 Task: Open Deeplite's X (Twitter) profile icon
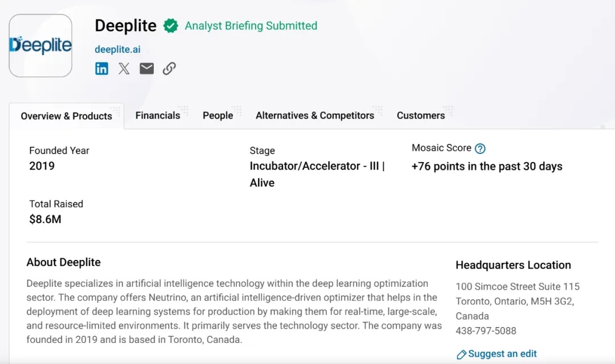point(124,69)
